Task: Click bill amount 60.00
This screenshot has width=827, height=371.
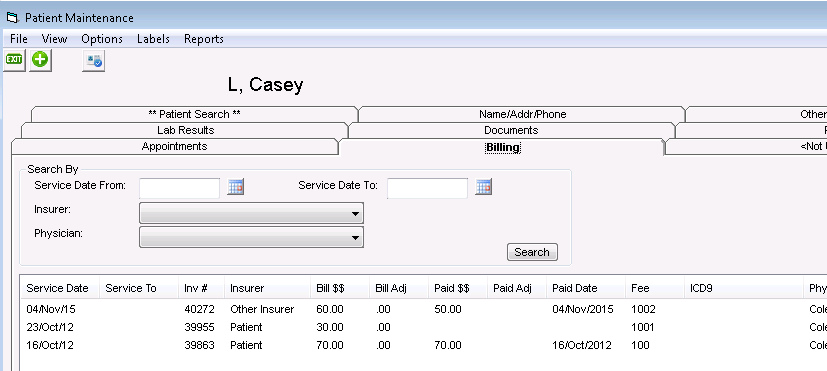Action: [330, 309]
